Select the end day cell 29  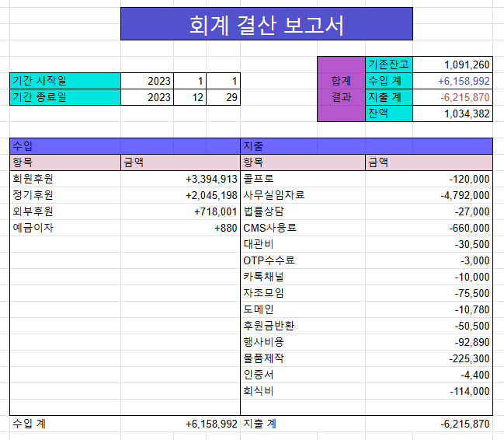pos(224,97)
